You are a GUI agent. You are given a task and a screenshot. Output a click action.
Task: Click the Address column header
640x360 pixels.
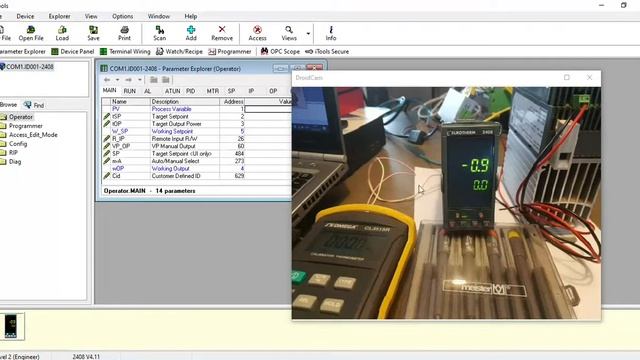[232, 101]
